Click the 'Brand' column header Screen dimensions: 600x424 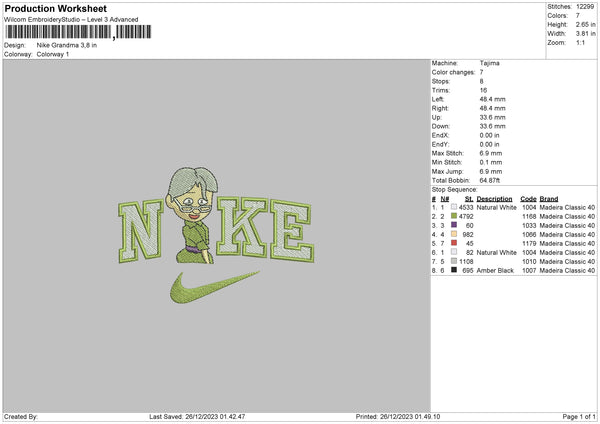pyautogui.click(x=548, y=199)
